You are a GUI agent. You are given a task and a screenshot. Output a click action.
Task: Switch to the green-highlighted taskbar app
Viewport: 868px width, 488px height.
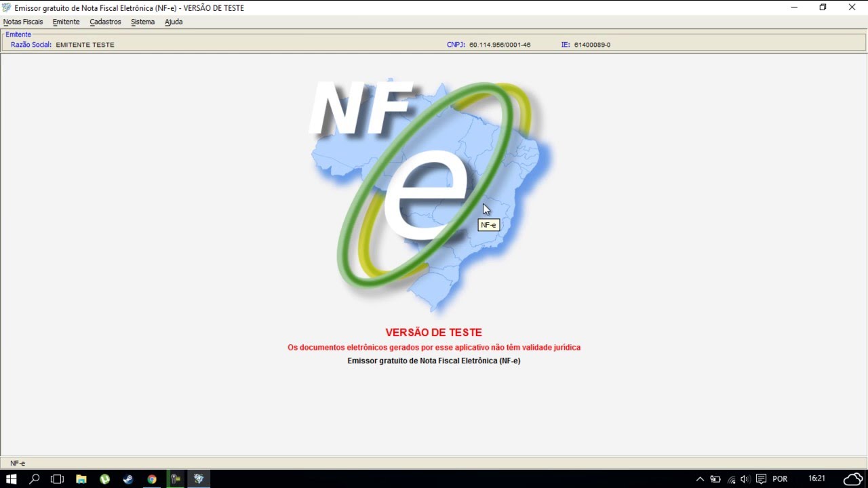click(x=175, y=479)
